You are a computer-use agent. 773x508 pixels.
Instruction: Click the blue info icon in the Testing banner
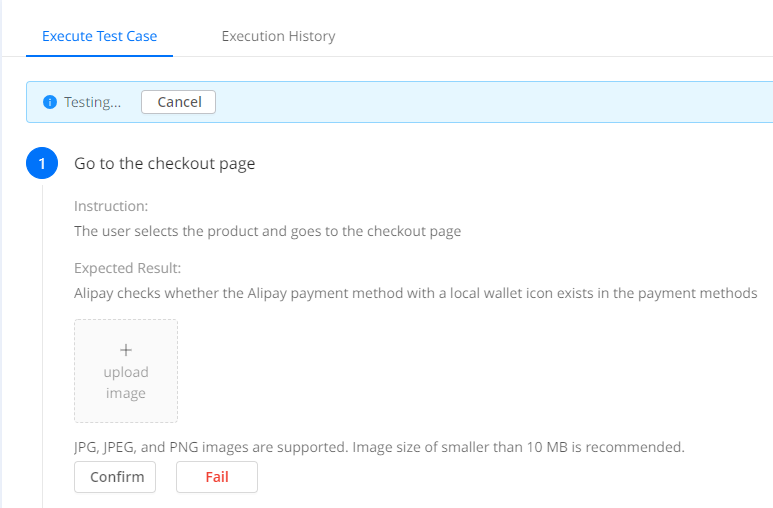[50, 102]
